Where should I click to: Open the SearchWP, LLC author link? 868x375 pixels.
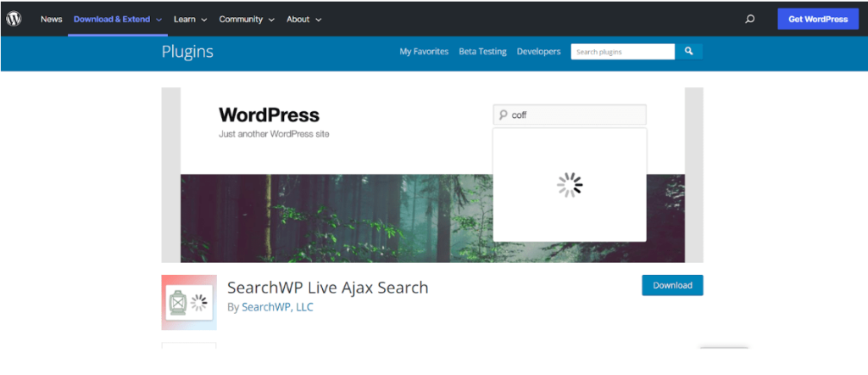277,307
